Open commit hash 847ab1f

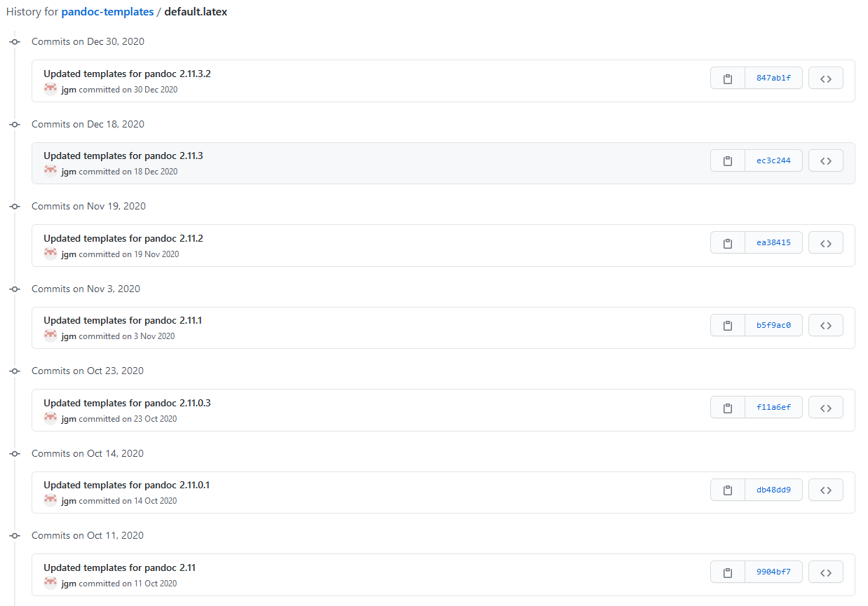tap(773, 78)
